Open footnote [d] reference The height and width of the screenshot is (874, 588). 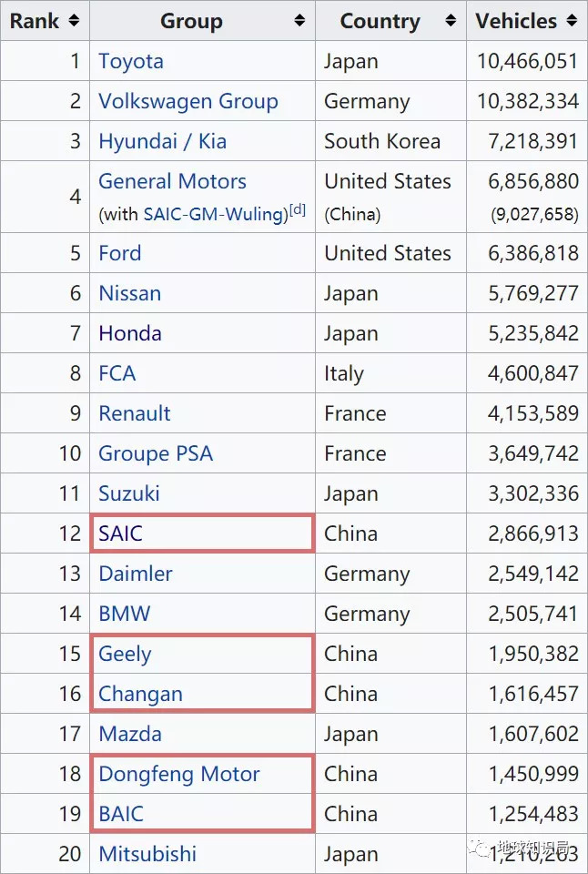pos(298,211)
